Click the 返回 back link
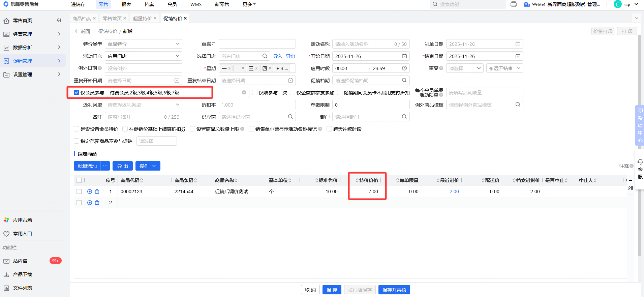 pyautogui.click(x=83, y=31)
